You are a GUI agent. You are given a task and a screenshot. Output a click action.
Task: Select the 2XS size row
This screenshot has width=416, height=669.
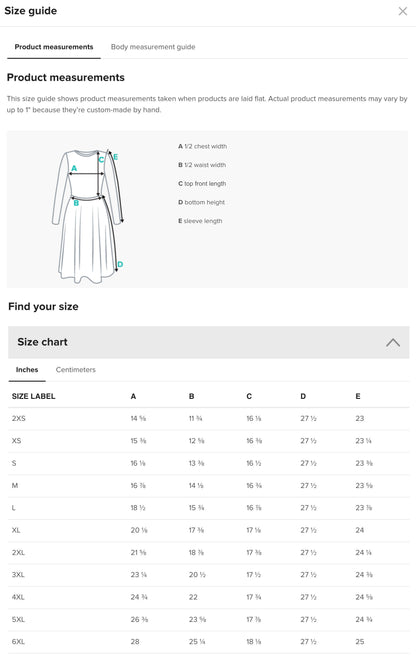click(209, 419)
